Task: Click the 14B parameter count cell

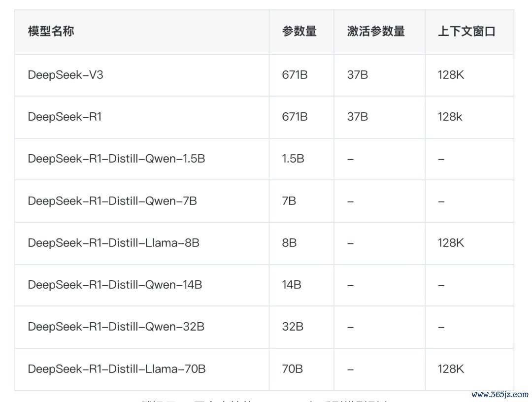Action: tap(292, 285)
